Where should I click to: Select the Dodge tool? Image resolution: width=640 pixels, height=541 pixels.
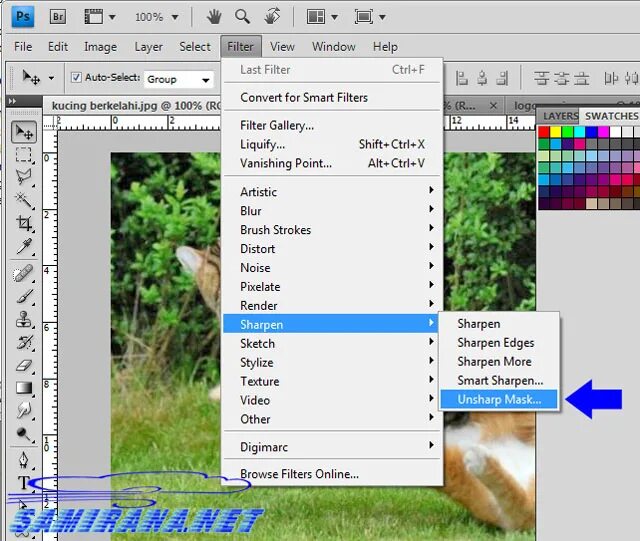[x=24, y=434]
